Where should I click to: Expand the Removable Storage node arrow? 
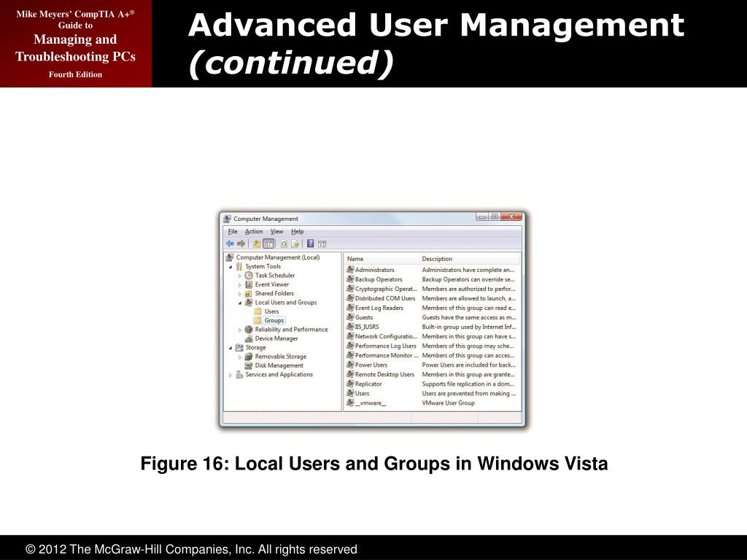point(239,357)
